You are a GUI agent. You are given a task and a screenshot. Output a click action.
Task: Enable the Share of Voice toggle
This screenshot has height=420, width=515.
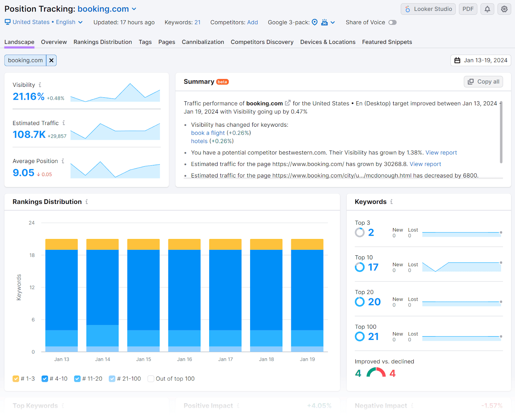click(x=392, y=22)
